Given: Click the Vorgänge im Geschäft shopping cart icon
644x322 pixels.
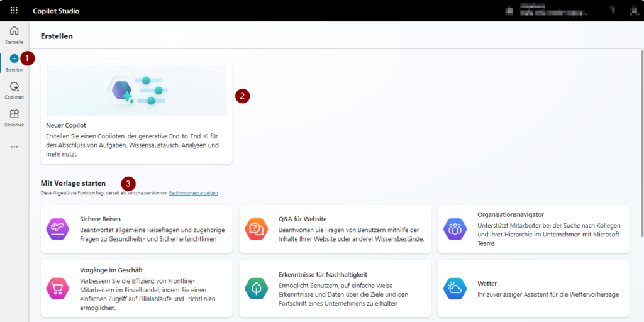Looking at the screenshot, I should pyautogui.click(x=57, y=288).
